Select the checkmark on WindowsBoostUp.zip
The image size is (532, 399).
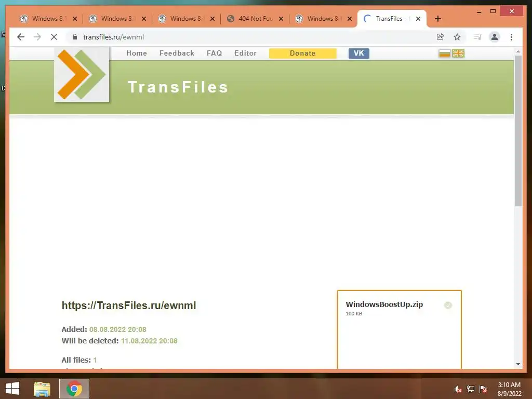[448, 305]
